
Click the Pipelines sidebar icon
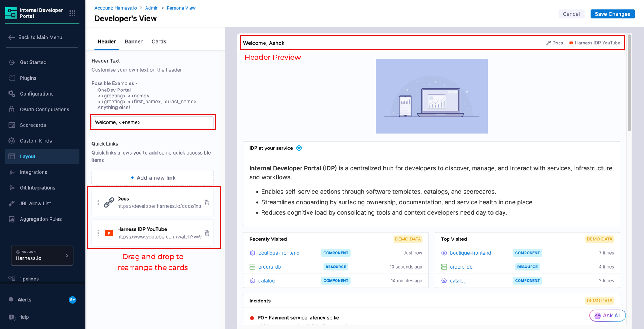(12, 279)
